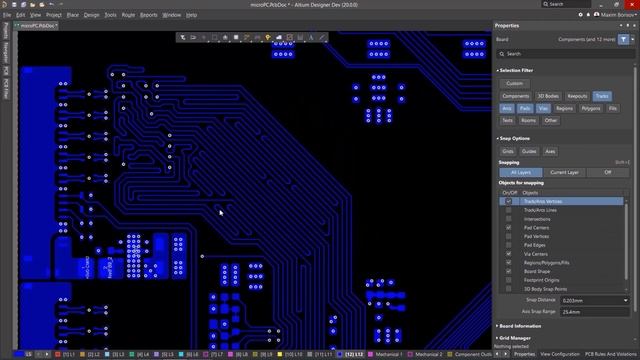This screenshot has height=360, width=640.
Task: Uncheck the Via Centers snapping checkbox
Action: tap(509, 254)
